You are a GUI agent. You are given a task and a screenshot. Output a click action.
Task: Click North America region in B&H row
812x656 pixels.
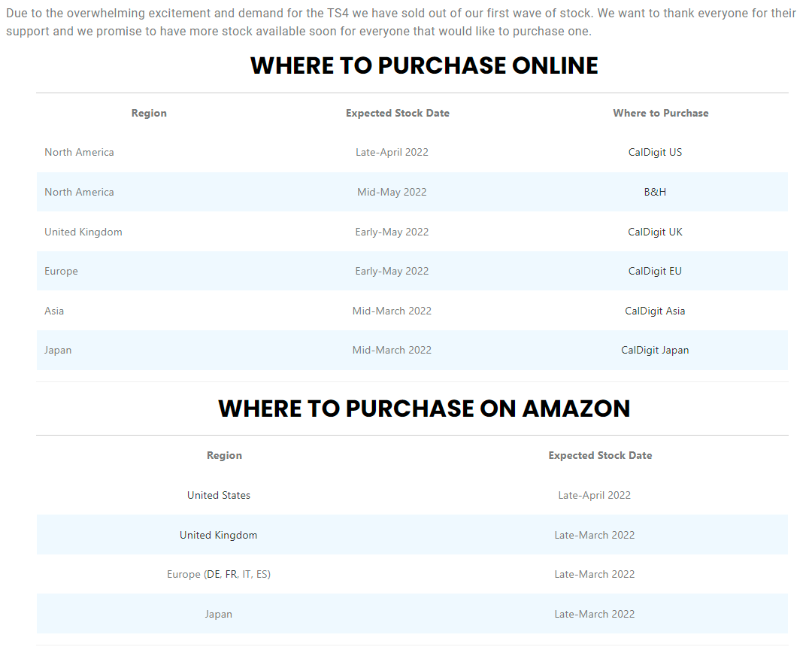click(79, 192)
